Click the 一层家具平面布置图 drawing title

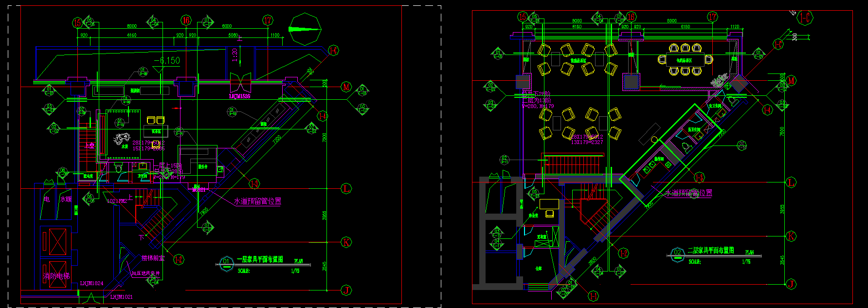point(260,259)
